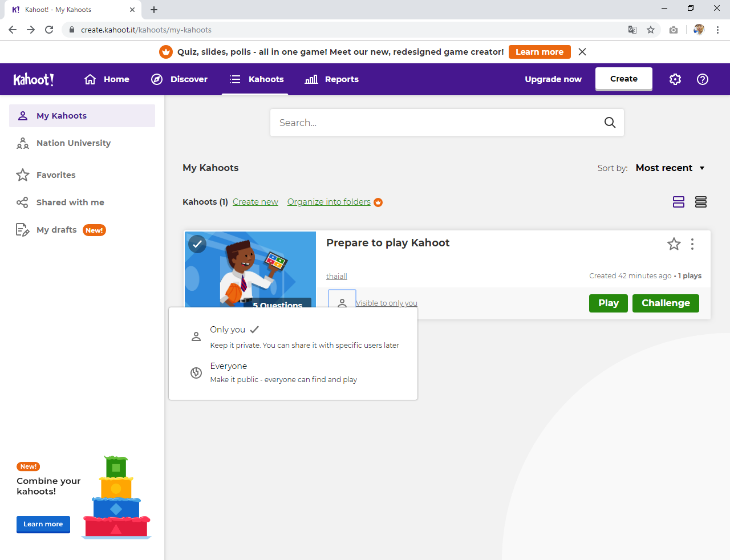The image size is (730, 560).
Task: Select the Only you visibility option
Action: click(228, 330)
